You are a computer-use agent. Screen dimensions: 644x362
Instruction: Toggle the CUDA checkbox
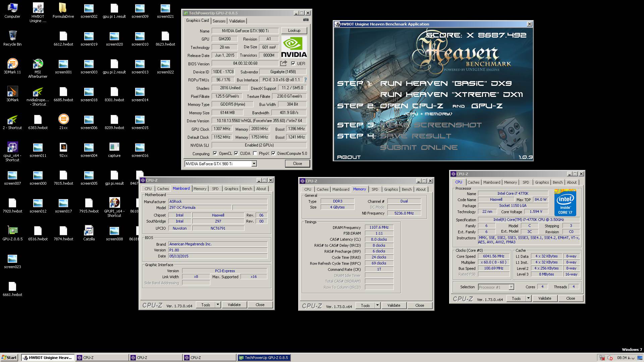point(236,154)
